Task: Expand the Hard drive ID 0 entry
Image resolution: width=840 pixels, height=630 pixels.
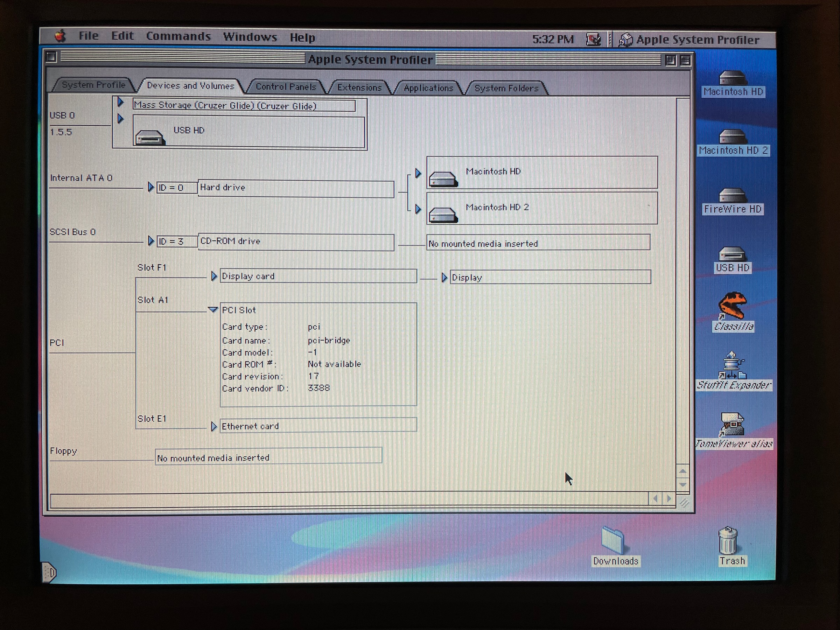Action: click(151, 187)
